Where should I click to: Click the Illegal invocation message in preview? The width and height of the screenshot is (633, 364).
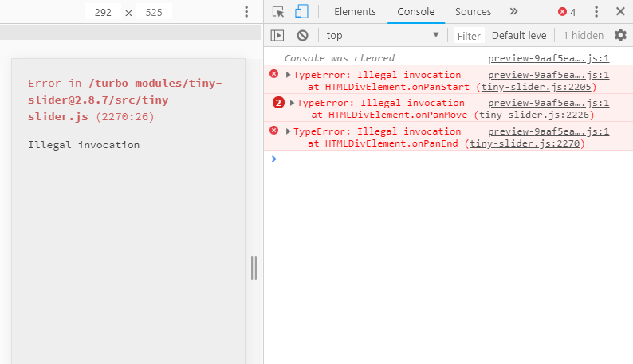84,145
